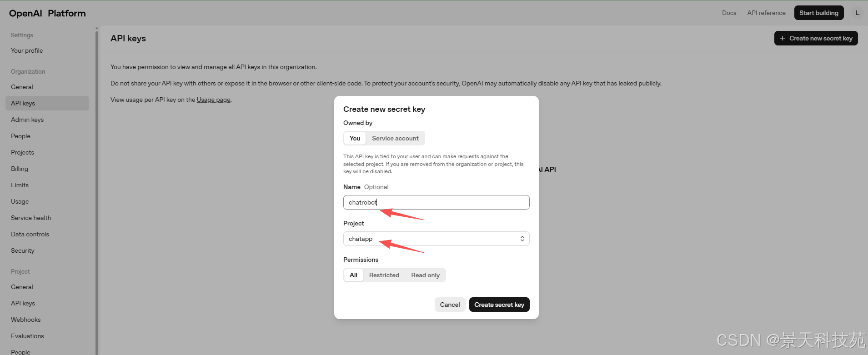Screen dimensions: 868x355
Task: Click the user avatar L icon
Action: click(857, 13)
